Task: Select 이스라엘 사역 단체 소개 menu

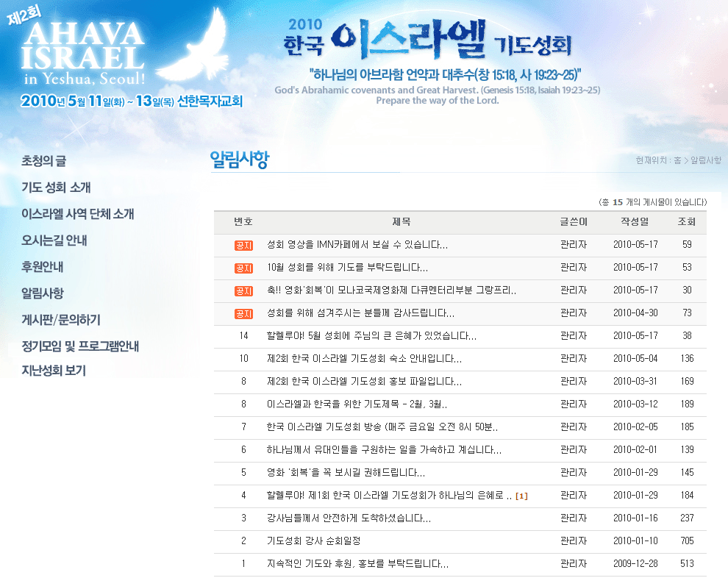Action: [77, 214]
